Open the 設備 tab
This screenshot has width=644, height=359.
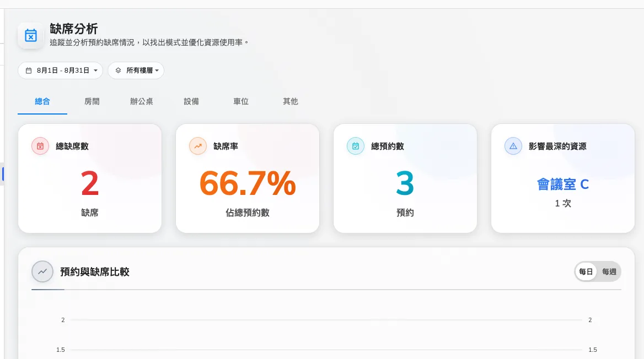tap(191, 101)
